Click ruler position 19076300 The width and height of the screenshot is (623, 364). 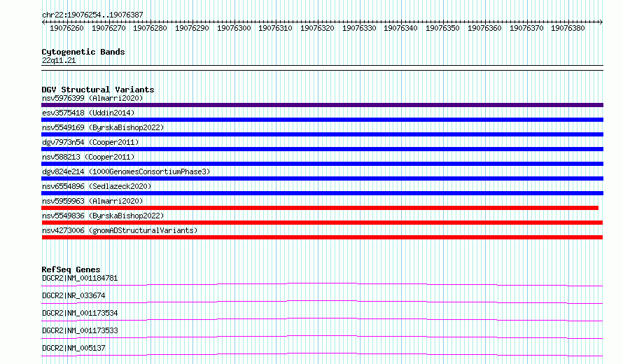(234, 28)
